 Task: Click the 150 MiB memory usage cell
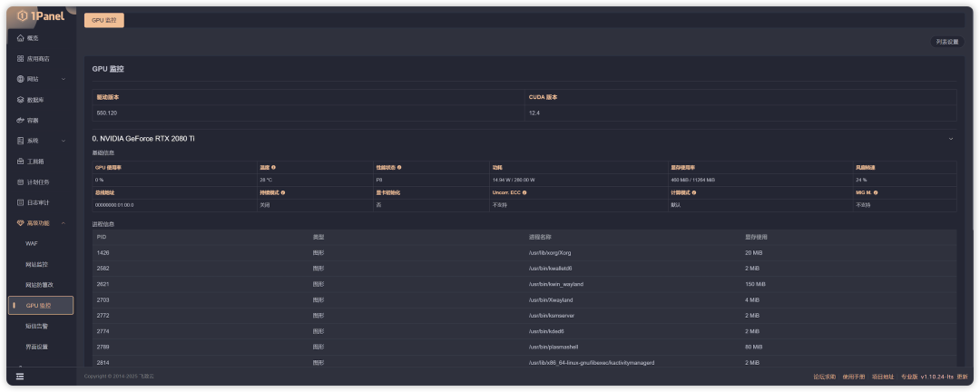click(755, 284)
